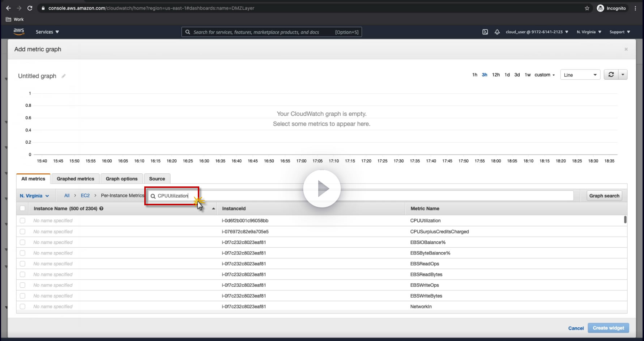
Task: Close the Add metric graph dialog
Action: point(626,49)
